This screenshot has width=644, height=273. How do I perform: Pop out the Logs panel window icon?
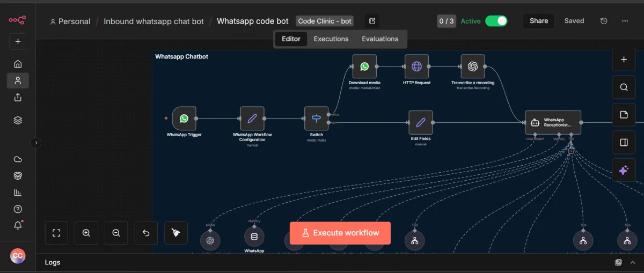618,262
